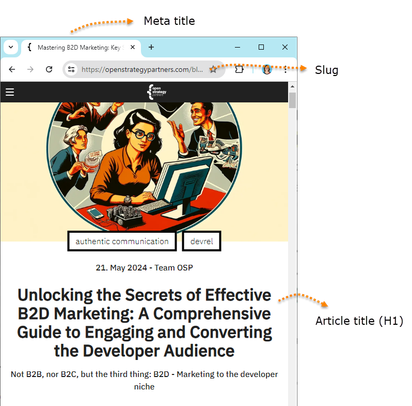The image size is (412, 406).
Task: Click the 21. May 2024 - Team OSP byline
Action: coord(144,268)
